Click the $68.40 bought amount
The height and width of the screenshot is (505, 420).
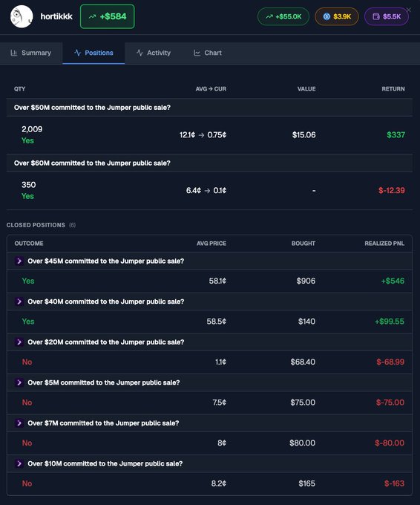[303, 362]
